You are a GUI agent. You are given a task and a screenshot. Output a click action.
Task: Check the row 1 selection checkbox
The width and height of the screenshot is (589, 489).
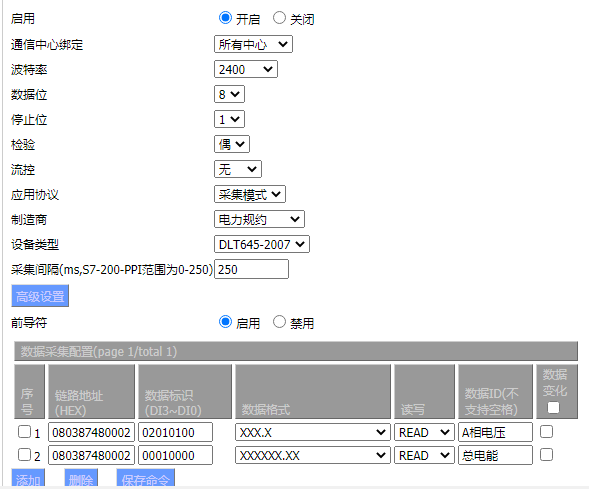pyautogui.click(x=24, y=432)
